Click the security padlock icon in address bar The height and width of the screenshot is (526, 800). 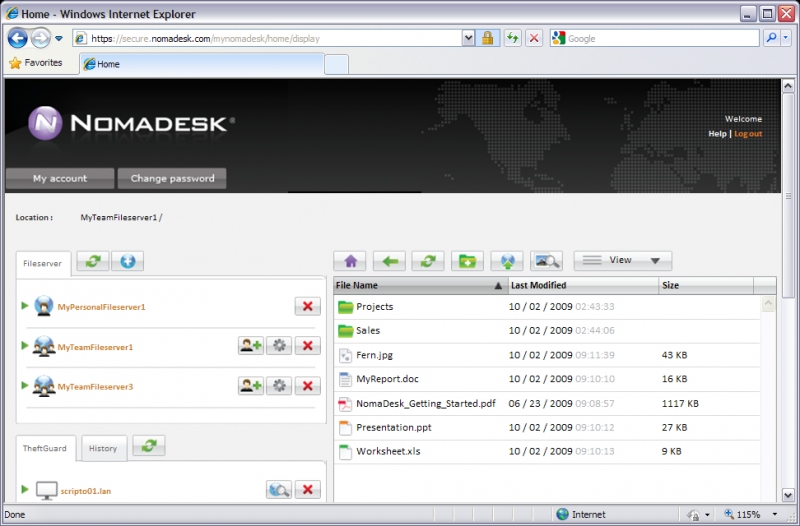pyautogui.click(x=487, y=38)
